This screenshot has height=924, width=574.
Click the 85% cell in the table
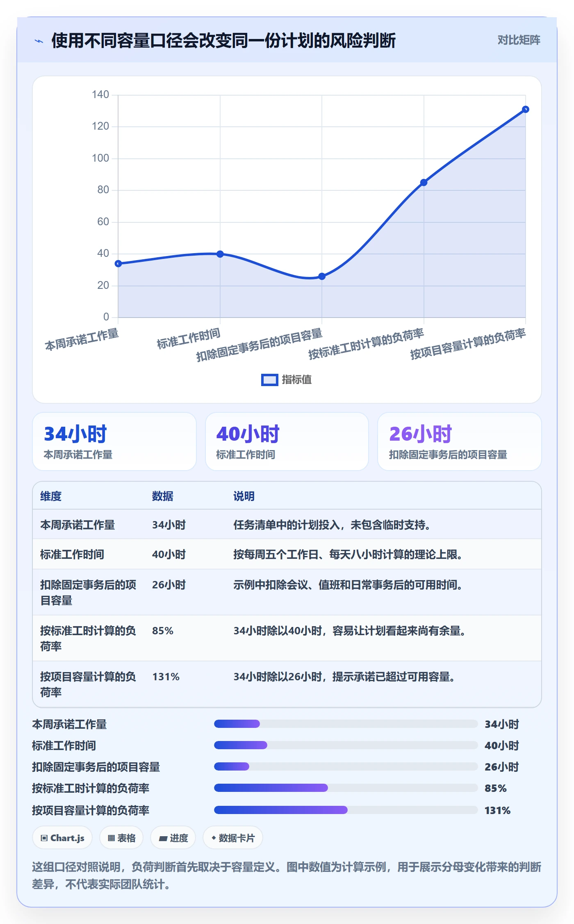pyautogui.click(x=163, y=631)
